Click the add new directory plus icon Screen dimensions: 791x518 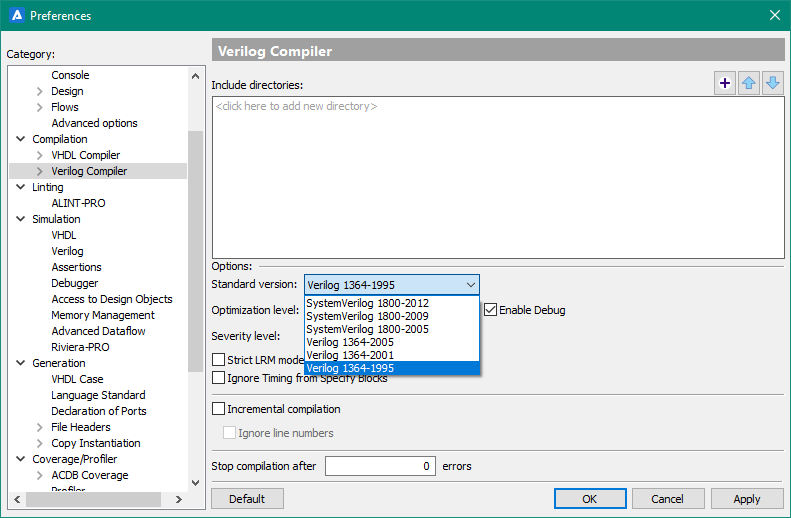[x=726, y=84]
